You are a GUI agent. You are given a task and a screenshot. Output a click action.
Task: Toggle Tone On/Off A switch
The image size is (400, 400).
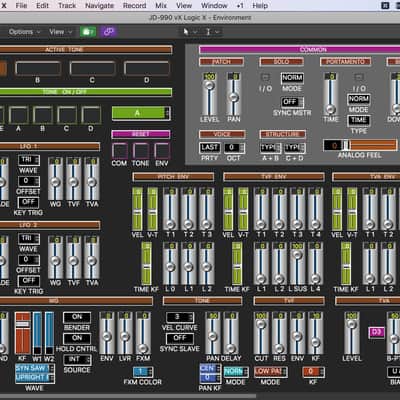19,115
